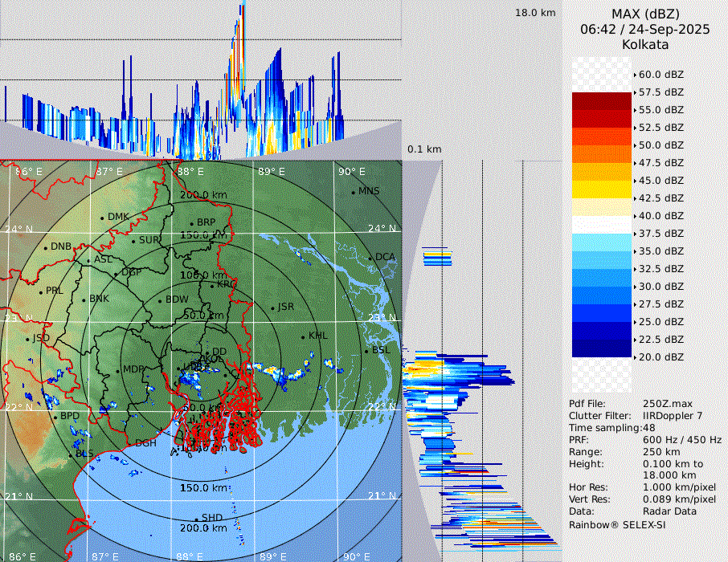
Task: Click the SHD station marker
Action: 196,519
